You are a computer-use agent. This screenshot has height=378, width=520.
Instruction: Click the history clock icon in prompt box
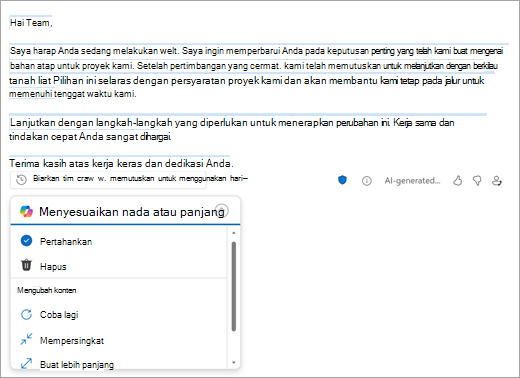(x=22, y=180)
